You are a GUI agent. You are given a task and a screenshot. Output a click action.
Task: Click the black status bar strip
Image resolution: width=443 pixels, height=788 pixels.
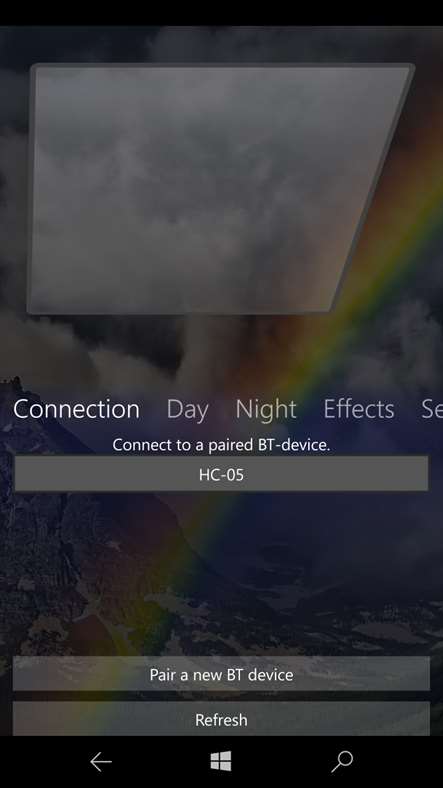point(222,13)
